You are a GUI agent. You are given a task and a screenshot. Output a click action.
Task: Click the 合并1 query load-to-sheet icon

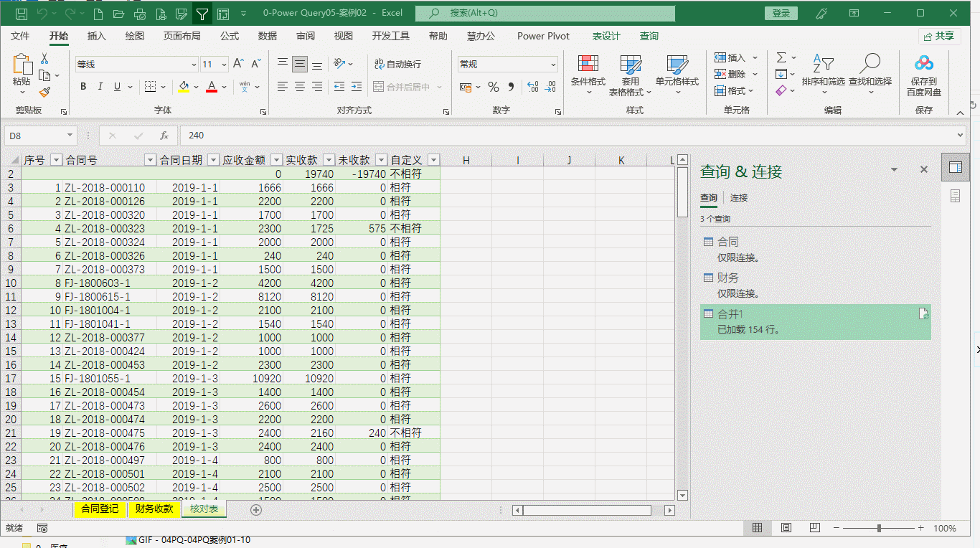coord(925,313)
